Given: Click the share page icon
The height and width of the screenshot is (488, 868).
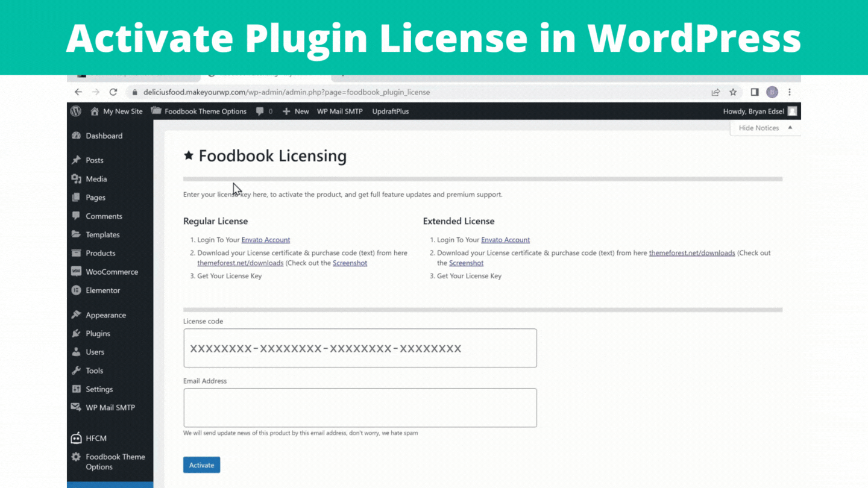Looking at the screenshot, I should click(715, 92).
